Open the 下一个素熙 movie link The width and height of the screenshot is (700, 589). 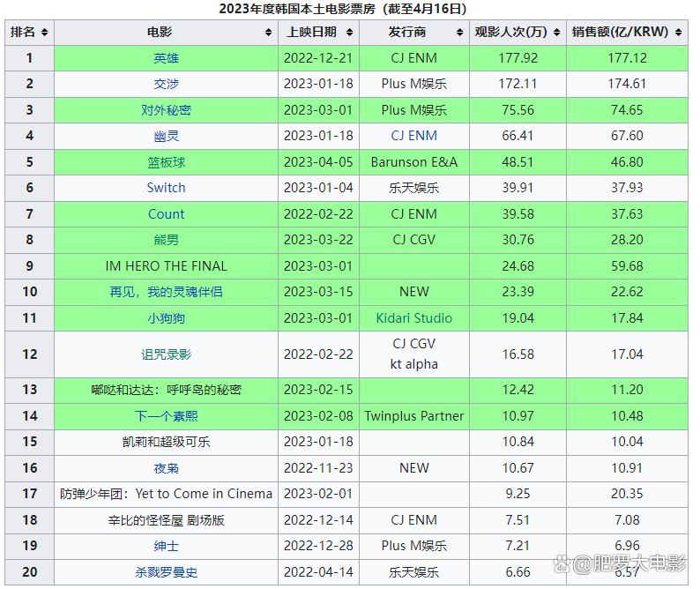[x=166, y=416]
